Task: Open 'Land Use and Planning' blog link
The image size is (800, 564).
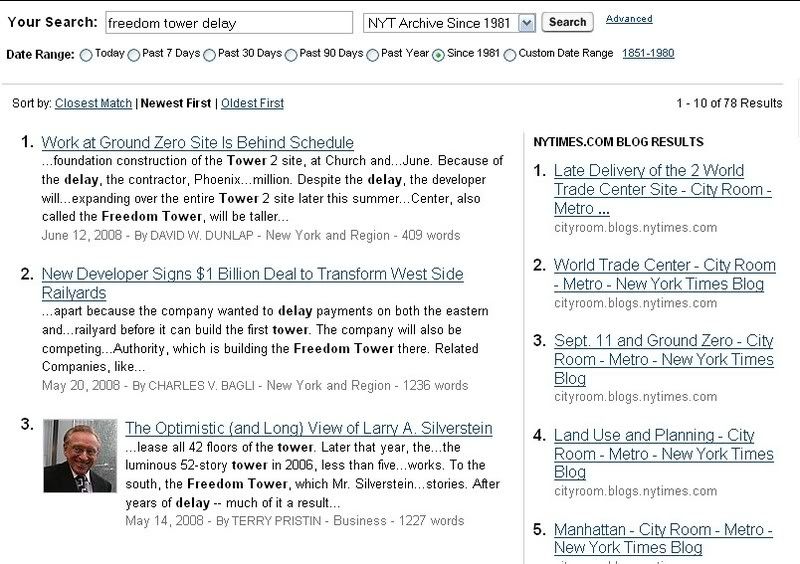Action: pos(663,453)
